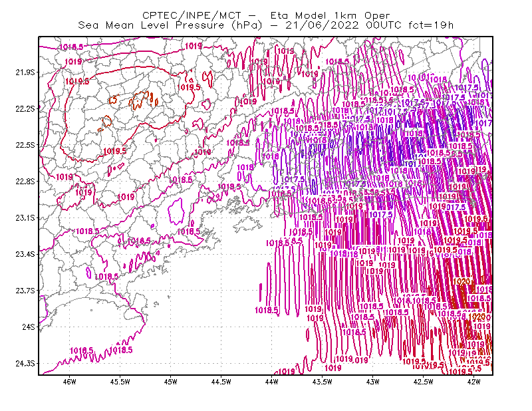The width and height of the screenshot is (532, 411).
Task: Click the 43W longitude axis label
Action: 372,382
